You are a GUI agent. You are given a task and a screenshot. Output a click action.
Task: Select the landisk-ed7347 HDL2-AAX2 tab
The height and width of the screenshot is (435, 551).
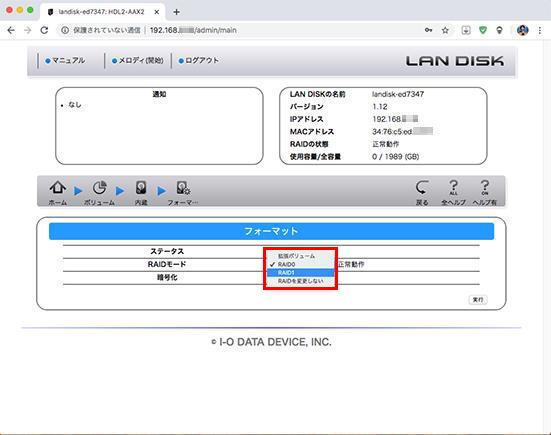pyautogui.click(x=101, y=12)
